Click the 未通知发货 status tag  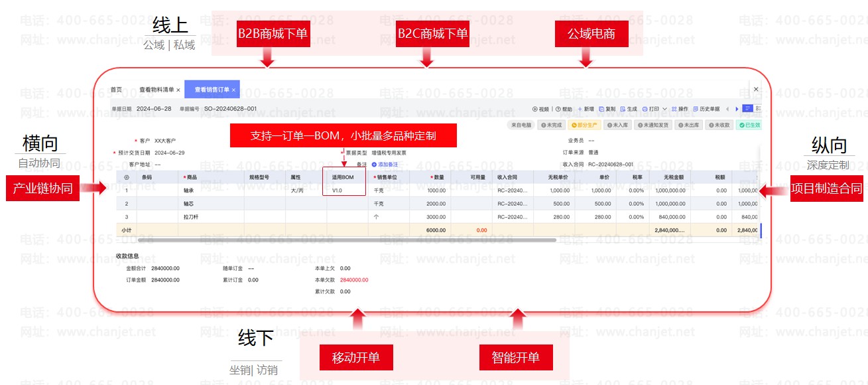click(x=653, y=125)
